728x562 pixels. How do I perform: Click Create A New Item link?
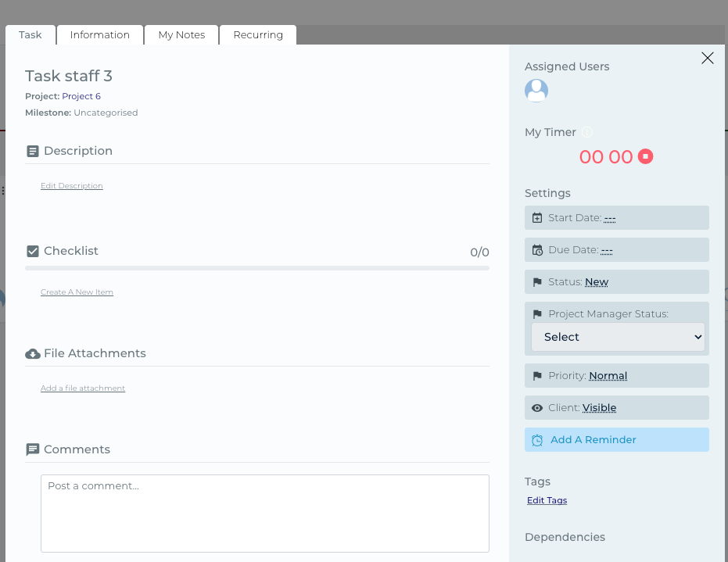pos(77,292)
